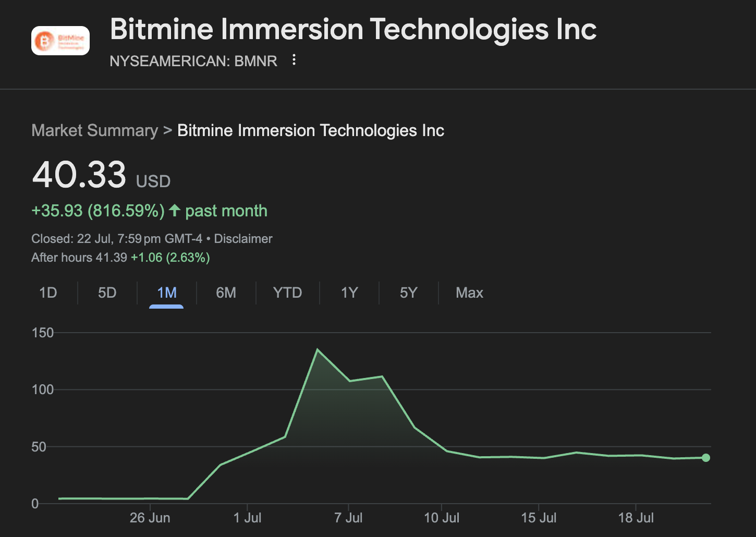Click the 10 Jul axis date label
The image size is (756, 537).
coord(442,518)
